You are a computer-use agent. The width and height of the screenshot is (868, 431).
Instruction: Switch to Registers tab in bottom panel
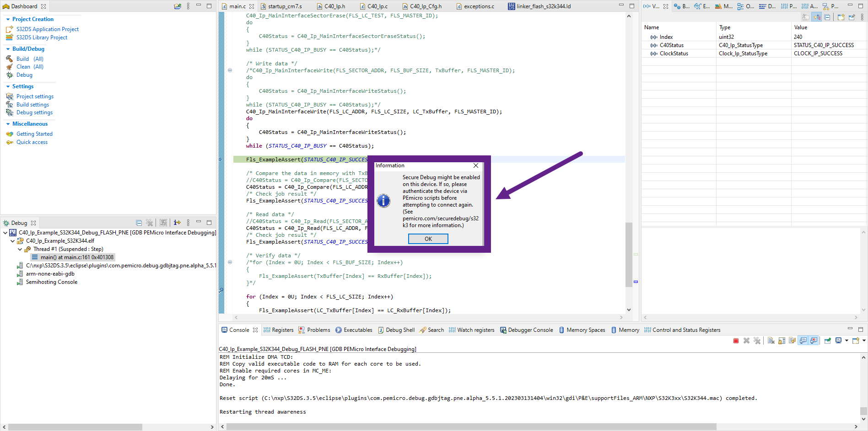(x=279, y=330)
